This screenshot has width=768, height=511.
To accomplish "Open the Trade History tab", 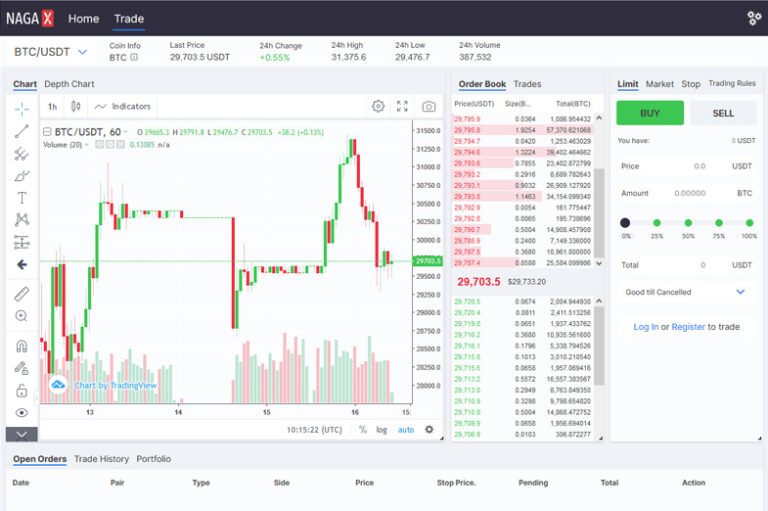I will [x=101, y=459].
